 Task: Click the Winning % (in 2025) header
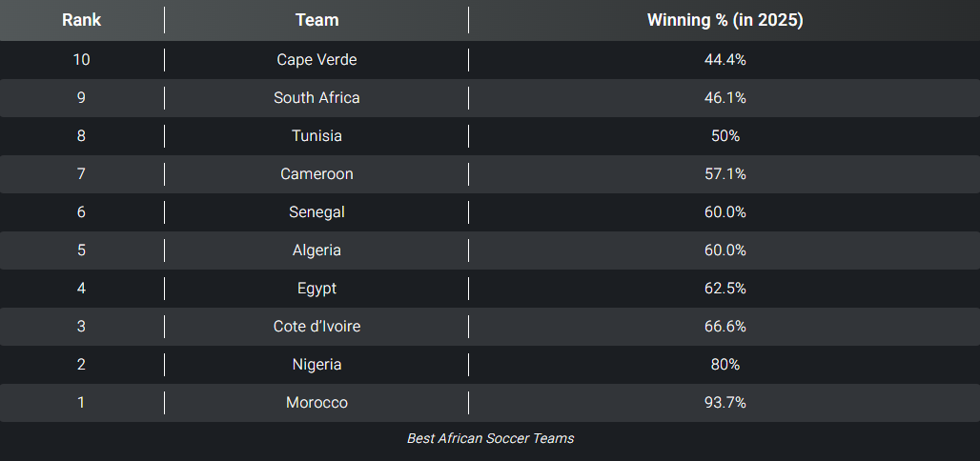click(x=725, y=20)
